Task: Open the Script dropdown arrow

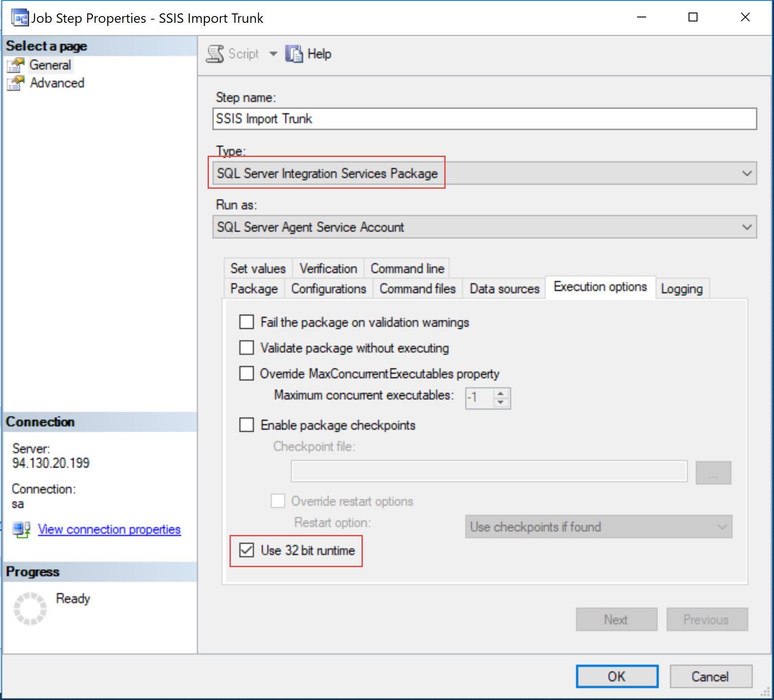Action: [x=273, y=54]
